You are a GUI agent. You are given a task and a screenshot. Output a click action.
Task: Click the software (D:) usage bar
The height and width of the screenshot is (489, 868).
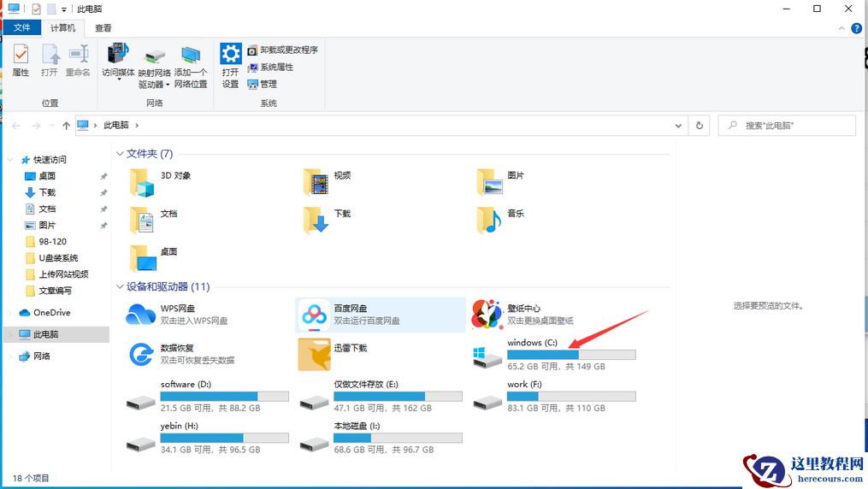point(224,396)
